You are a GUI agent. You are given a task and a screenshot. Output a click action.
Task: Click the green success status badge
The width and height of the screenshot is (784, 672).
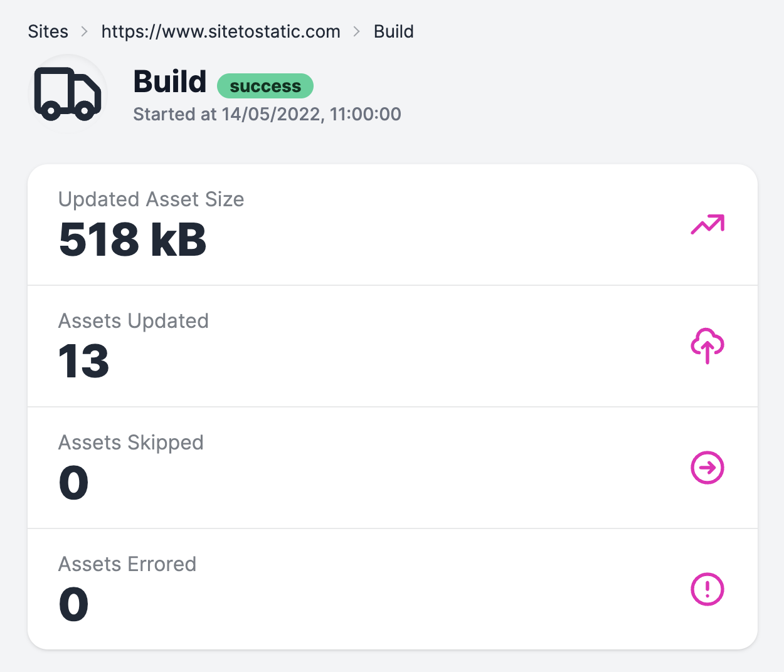pyautogui.click(x=265, y=86)
